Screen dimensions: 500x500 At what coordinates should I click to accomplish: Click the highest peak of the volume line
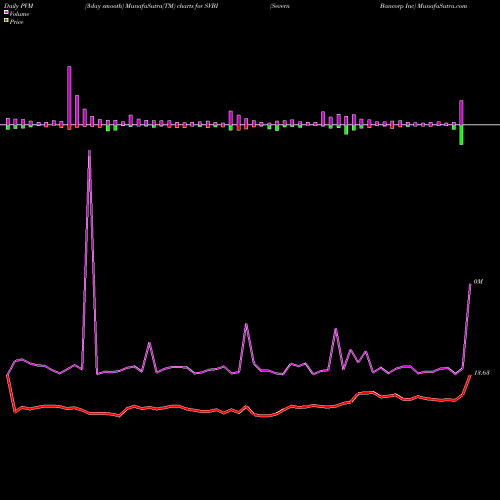click(x=89, y=151)
